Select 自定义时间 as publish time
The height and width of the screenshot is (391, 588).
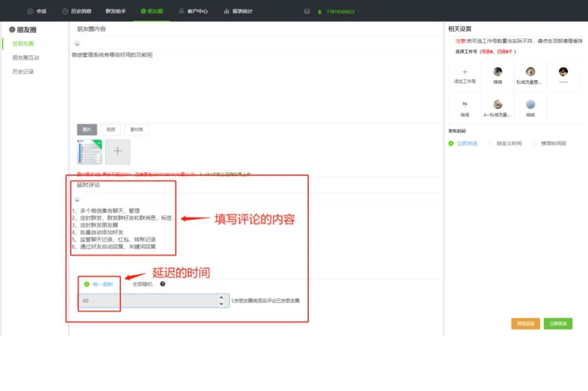(x=490, y=143)
